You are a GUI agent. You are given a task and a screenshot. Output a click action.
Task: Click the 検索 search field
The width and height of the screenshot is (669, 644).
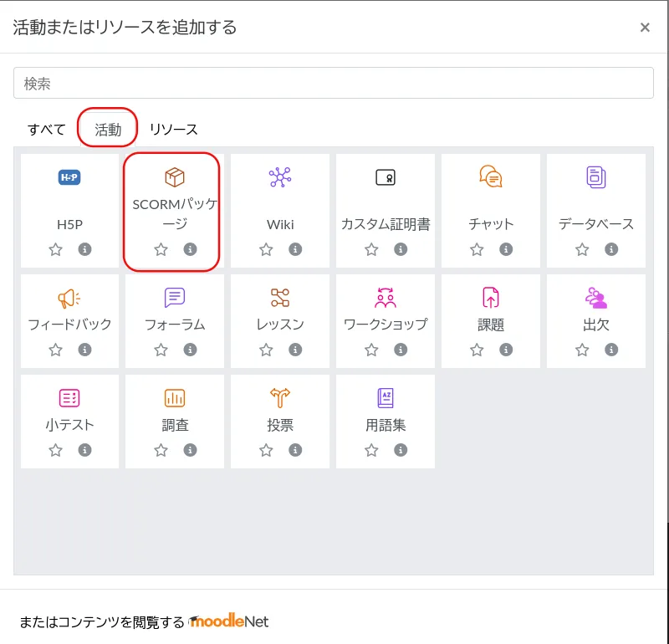pyautogui.click(x=333, y=83)
